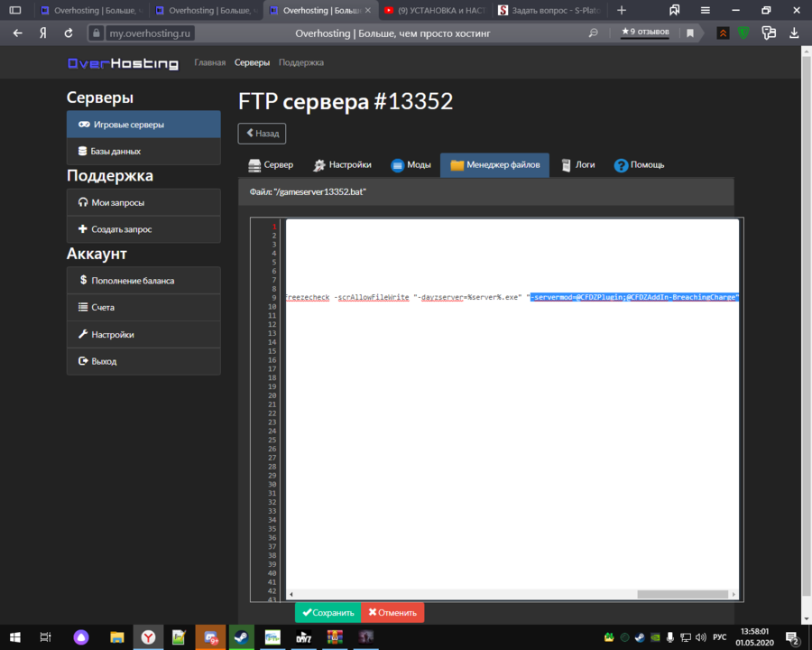Open Счета in the sidebar

[x=143, y=307]
